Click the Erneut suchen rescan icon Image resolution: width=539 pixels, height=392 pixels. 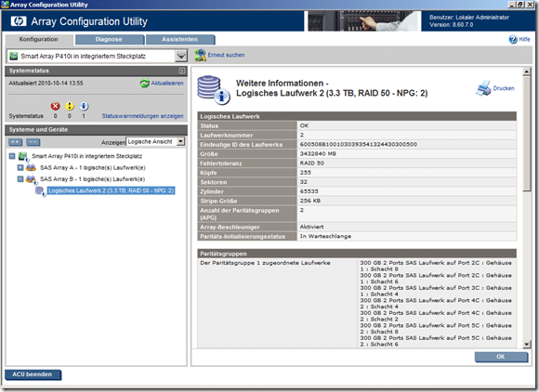click(200, 55)
